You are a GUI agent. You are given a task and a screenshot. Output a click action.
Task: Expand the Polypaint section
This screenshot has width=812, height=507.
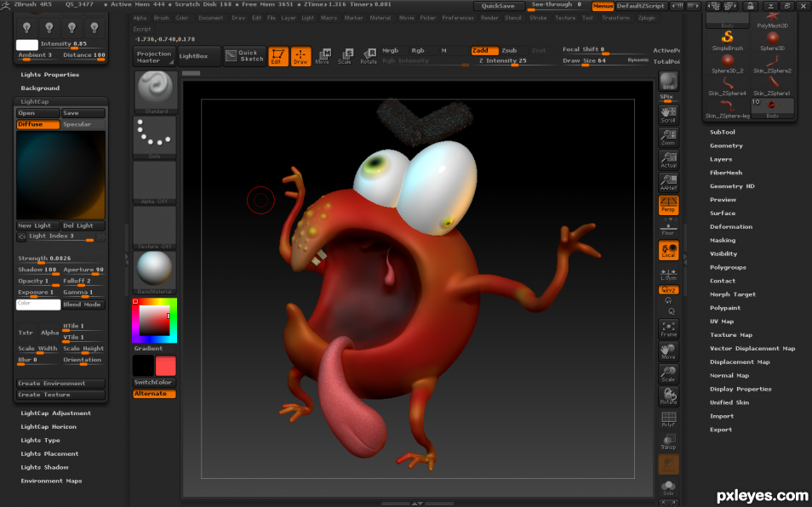725,308
